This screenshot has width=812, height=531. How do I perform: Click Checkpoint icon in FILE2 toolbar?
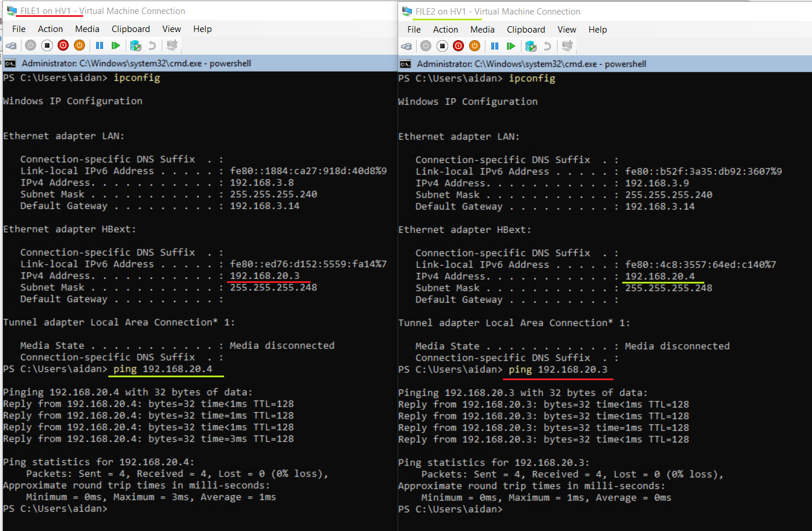[x=531, y=46]
